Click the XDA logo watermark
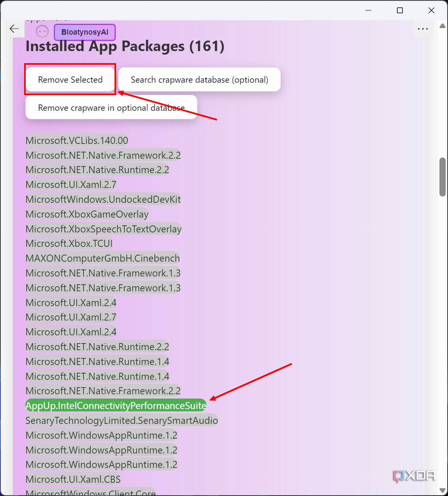Screen dimensions: 448x496 click(x=413, y=476)
